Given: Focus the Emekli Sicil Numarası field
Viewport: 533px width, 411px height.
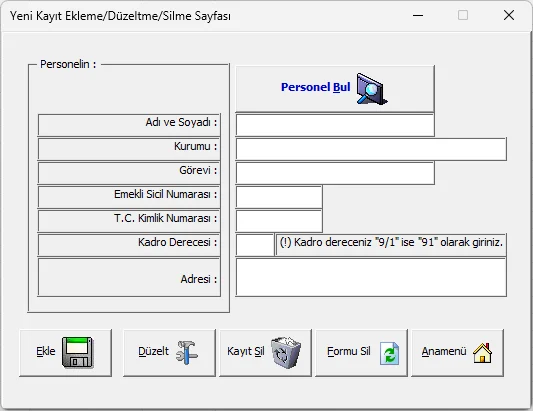Looking at the screenshot, I should 279,197.
